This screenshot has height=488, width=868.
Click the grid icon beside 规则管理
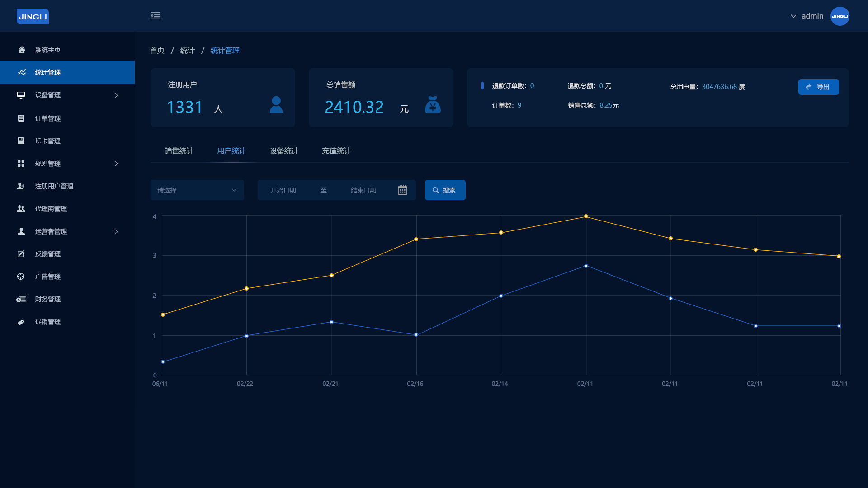21,163
